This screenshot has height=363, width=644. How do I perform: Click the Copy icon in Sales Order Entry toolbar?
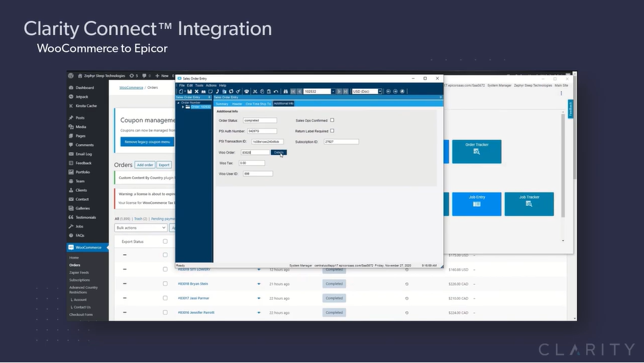(x=262, y=92)
